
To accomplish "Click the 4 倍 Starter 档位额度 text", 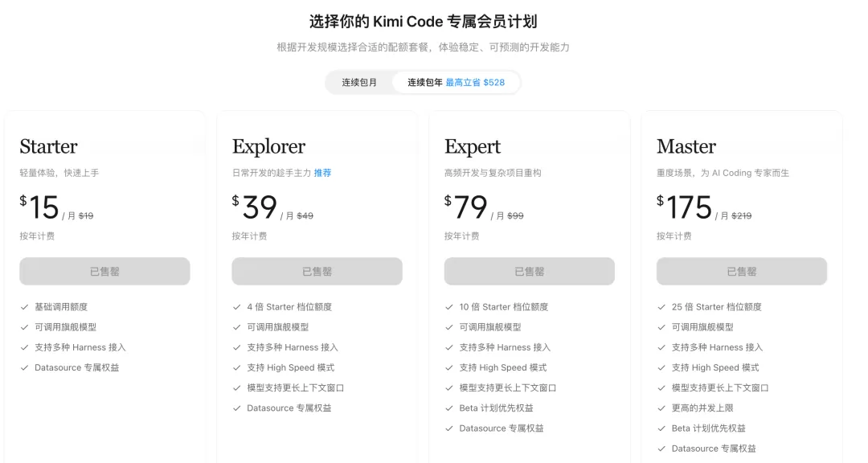I will 289,307.
